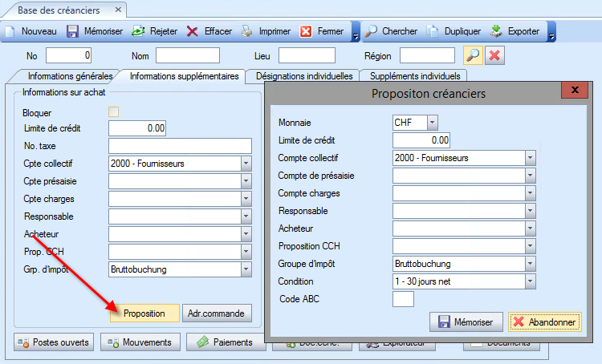
Task: Open Cpte charges dropdown
Action: coord(246,199)
